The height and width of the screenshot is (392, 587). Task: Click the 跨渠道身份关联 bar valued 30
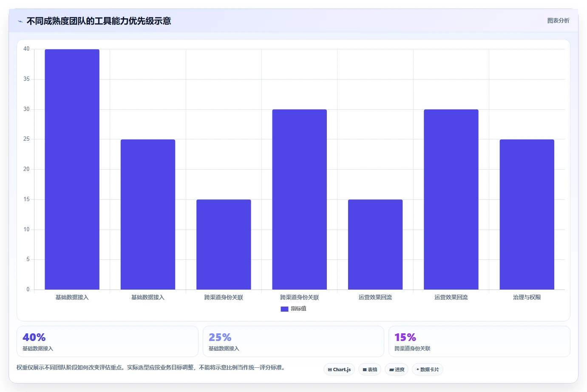pyautogui.click(x=300, y=199)
